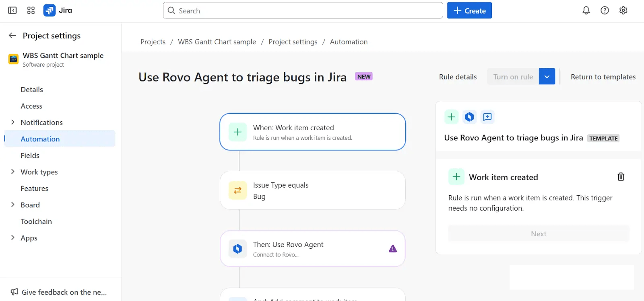
Task: Open the notifications bell
Action: coord(586,10)
